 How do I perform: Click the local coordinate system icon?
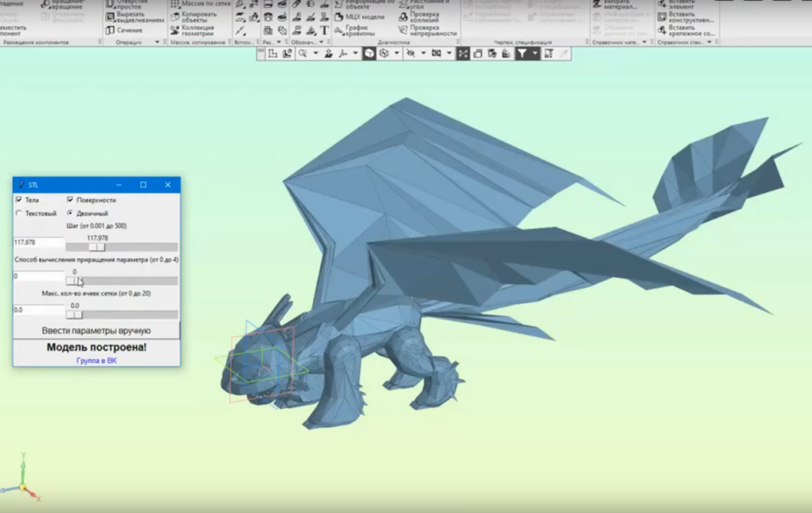273,54
